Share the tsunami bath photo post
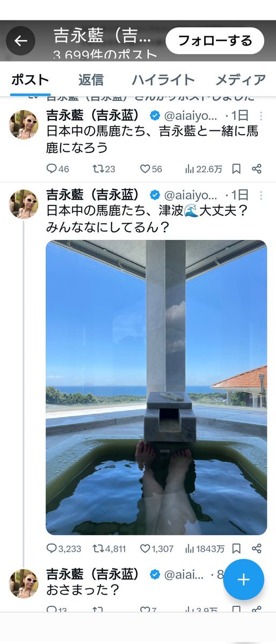This screenshot has width=276, height=644. [x=257, y=548]
